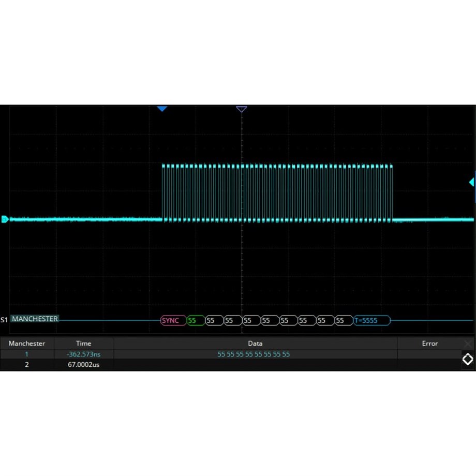This screenshot has width=476, height=476.
Task: Click the -362.573ns time entry
Action: coord(83,354)
